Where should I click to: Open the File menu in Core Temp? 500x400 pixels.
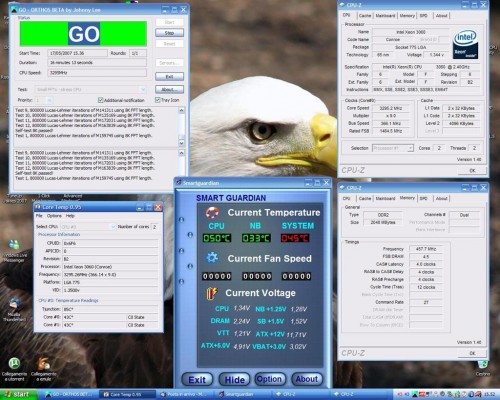[x=39, y=216]
